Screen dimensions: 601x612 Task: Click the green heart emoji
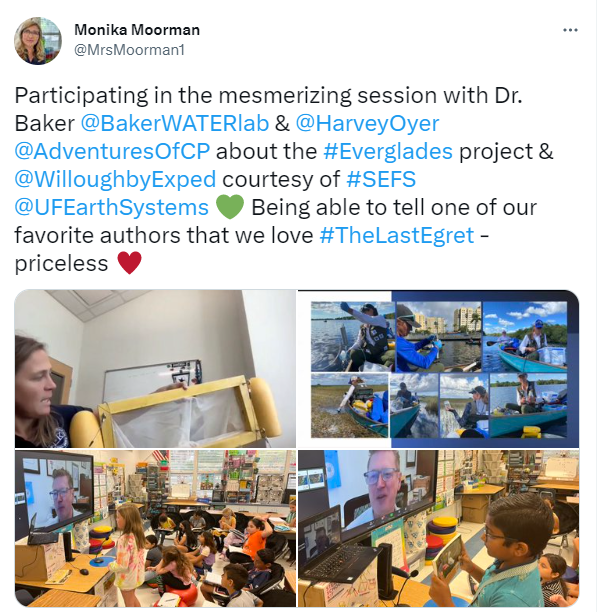tap(230, 207)
